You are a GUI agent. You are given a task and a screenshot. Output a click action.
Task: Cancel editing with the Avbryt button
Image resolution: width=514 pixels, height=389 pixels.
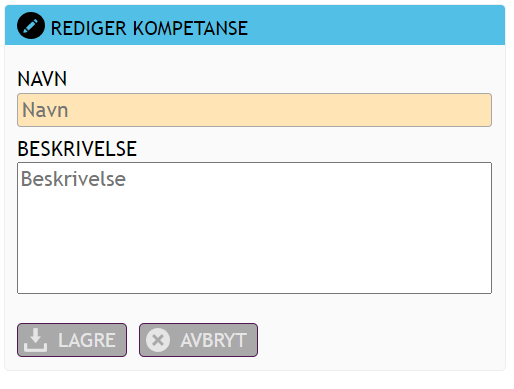198,340
